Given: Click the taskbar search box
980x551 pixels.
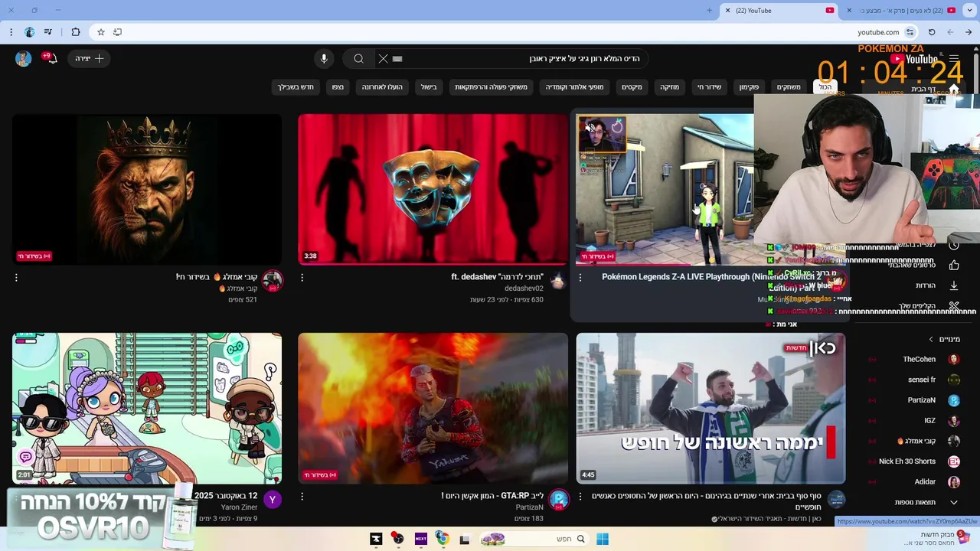Looking at the screenshot, I should click(x=534, y=539).
